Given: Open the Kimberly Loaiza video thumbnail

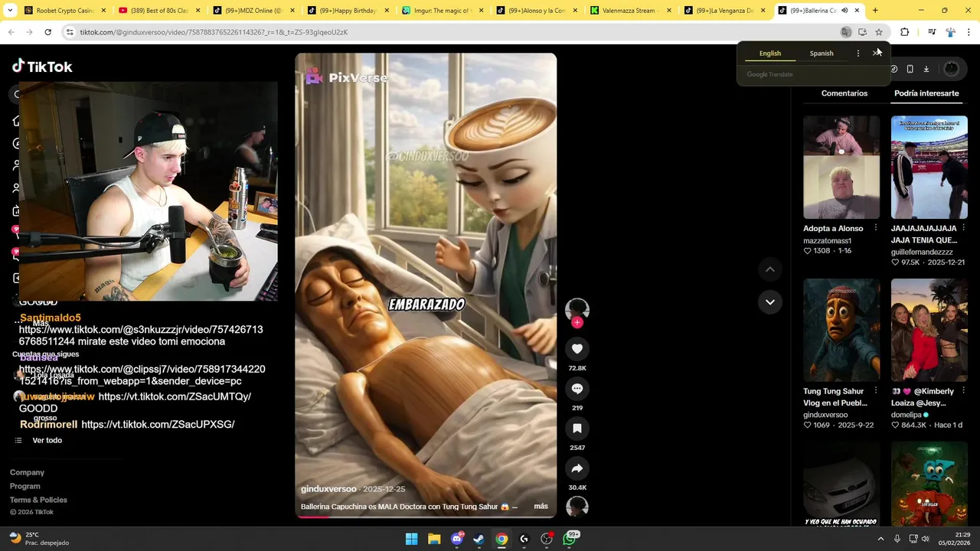Looking at the screenshot, I should pyautogui.click(x=929, y=330).
